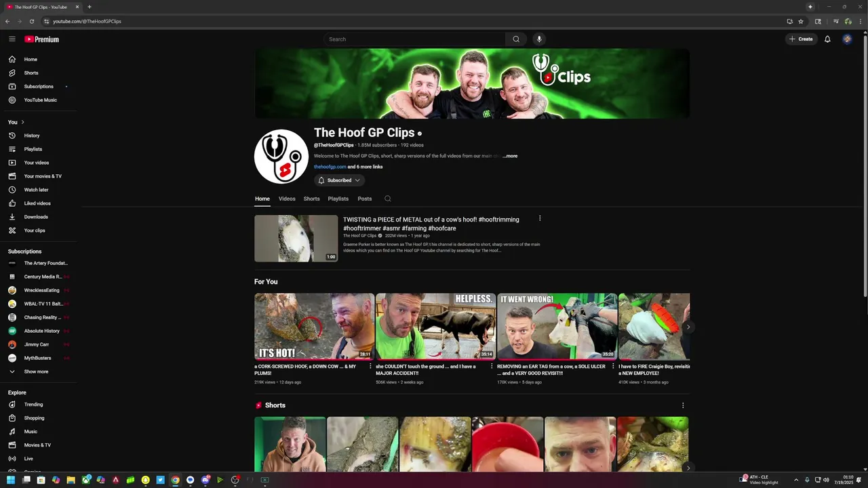The height and width of the screenshot is (488, 868).
Task: Open new browser tab plus button
Action: (90, 7)
